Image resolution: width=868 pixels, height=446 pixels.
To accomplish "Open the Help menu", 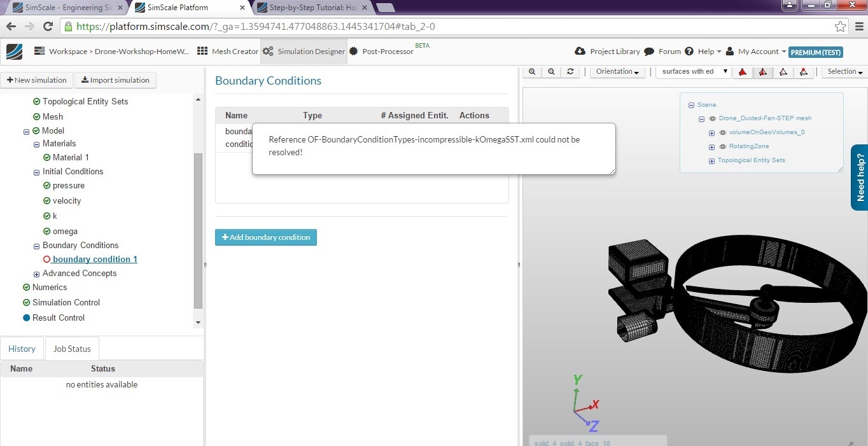I will coord(703,52).
